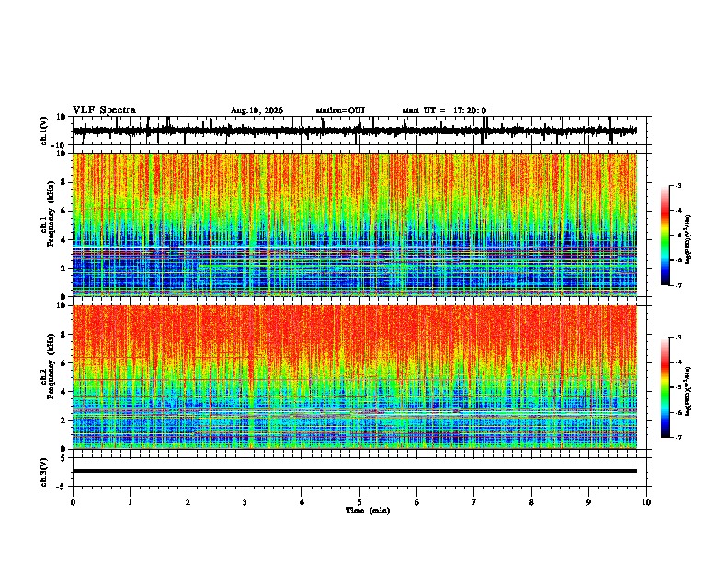Viewport: 728px width, 563px height.
Task: Click the ch.1 colorbar "-3" label
Action: (677, 185)
